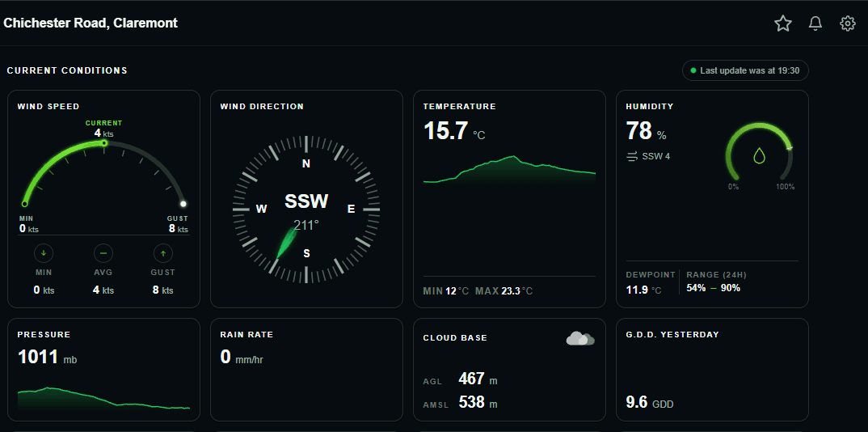This screenshot has width=868, height=432.
Task: Click the pressure trend chart
Action: click(103, 398)
